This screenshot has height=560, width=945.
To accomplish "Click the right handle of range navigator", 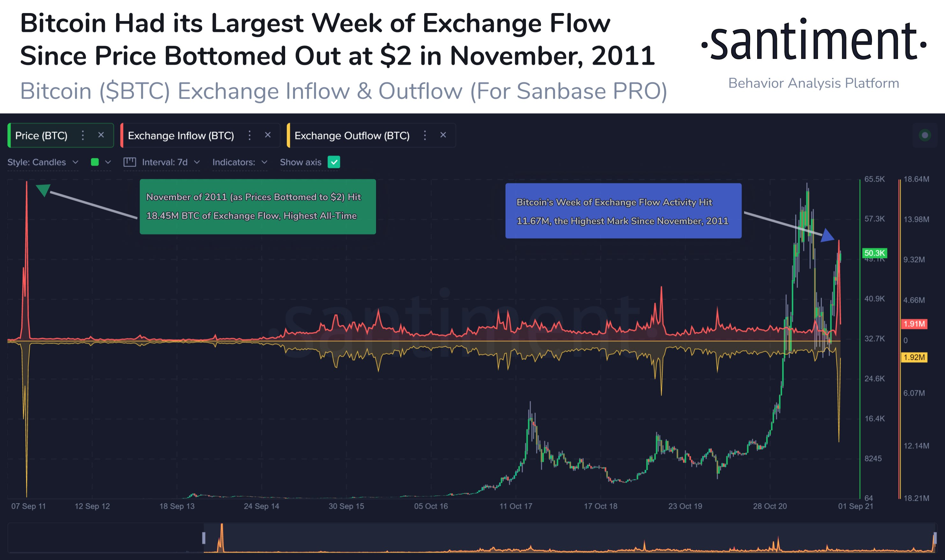I will [935, 538].
